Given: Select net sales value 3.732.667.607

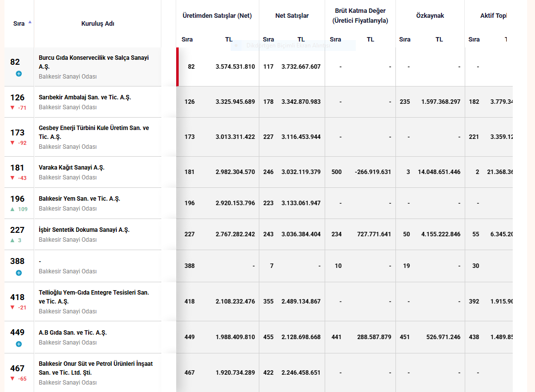Looking at the screenshot, I should click(x=301, y=67).
